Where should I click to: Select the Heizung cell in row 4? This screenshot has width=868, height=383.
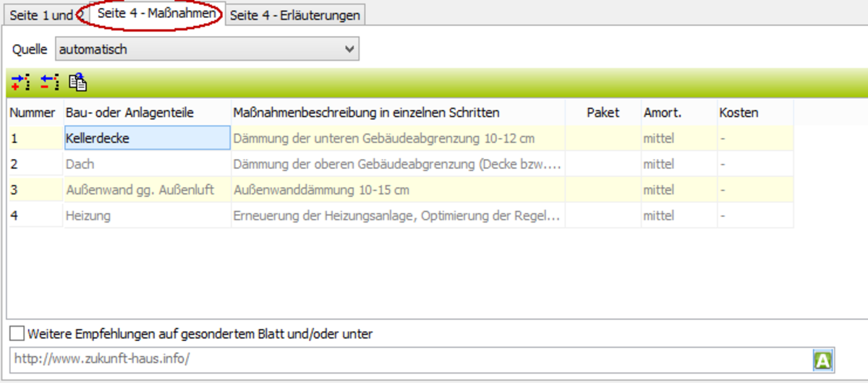[x=147, y=215]
